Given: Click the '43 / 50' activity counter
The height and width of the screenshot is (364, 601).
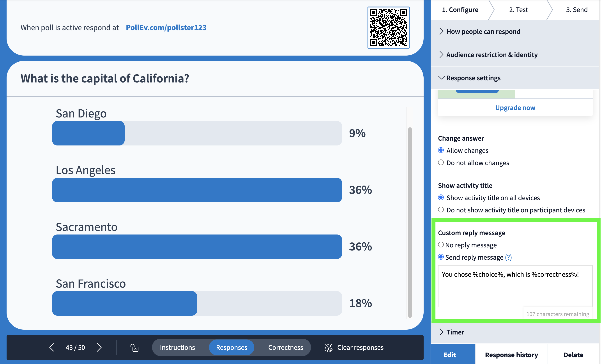Looking at the screenshot, I should pos(75,347).
